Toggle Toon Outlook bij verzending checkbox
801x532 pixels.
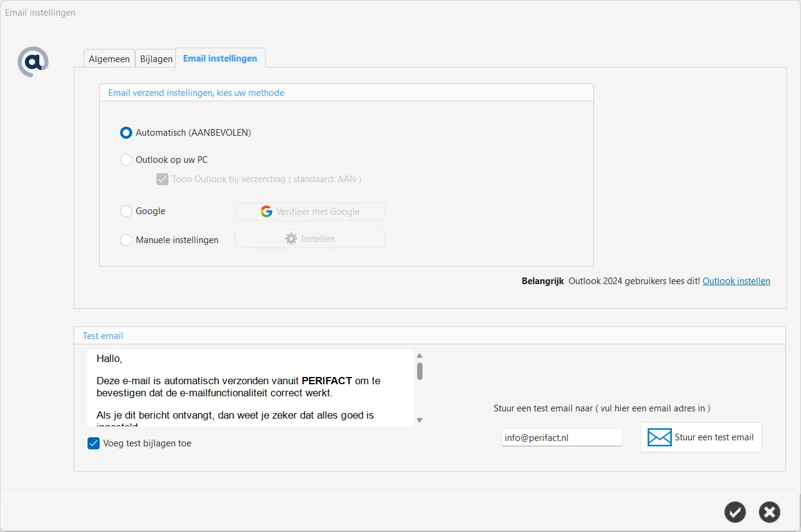click(x=162, y=179)
